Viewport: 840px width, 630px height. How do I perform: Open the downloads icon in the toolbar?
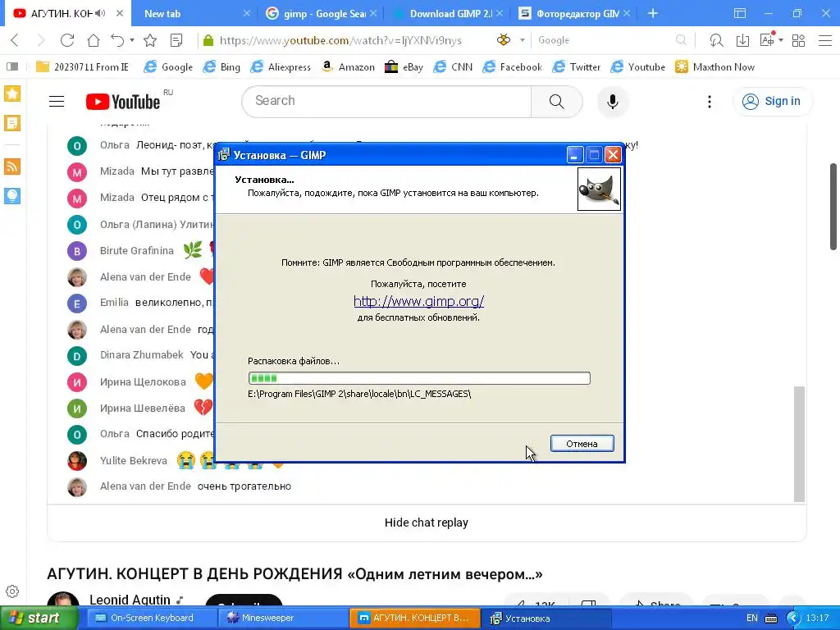742,40
